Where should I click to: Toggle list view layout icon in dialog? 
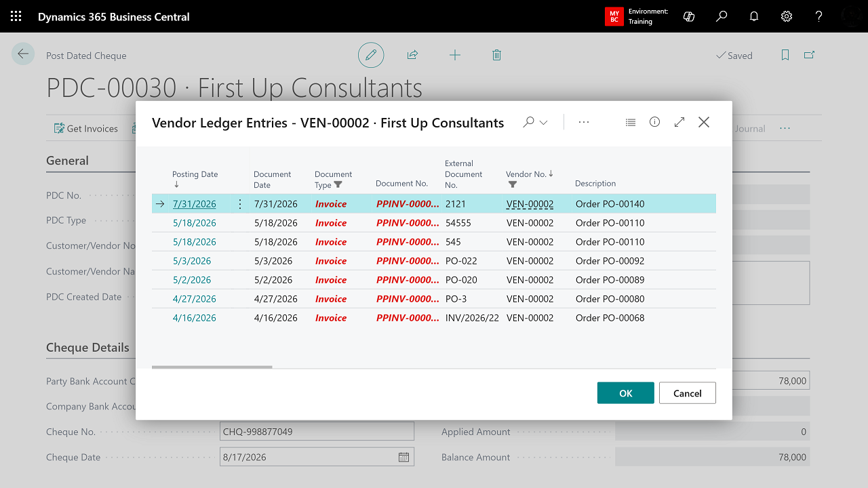point(631,123)
